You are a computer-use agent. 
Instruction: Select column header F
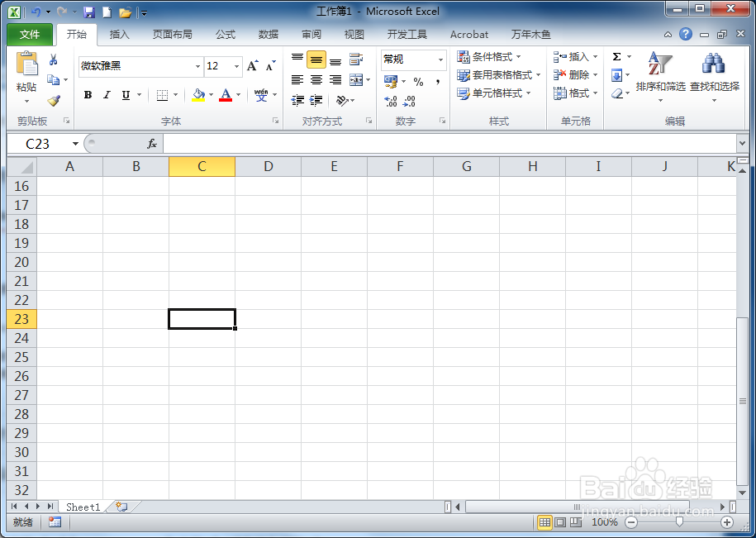click(400, 167)
